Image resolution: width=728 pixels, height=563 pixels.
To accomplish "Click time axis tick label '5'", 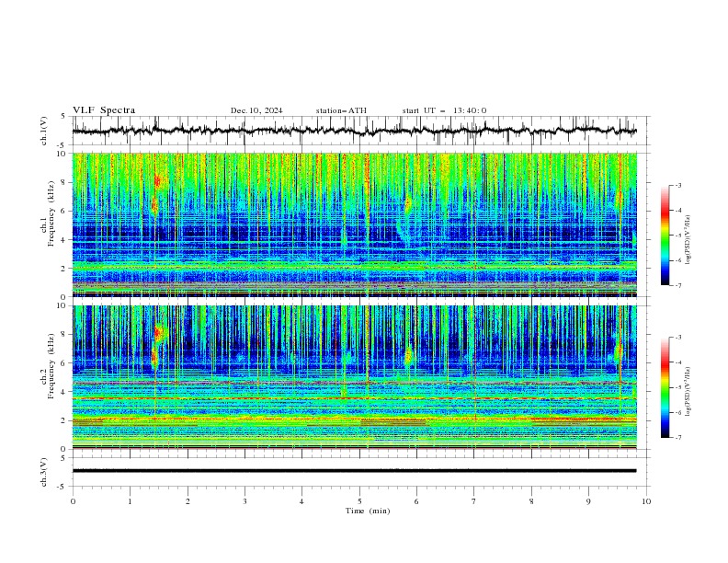I will coord(359,501).
